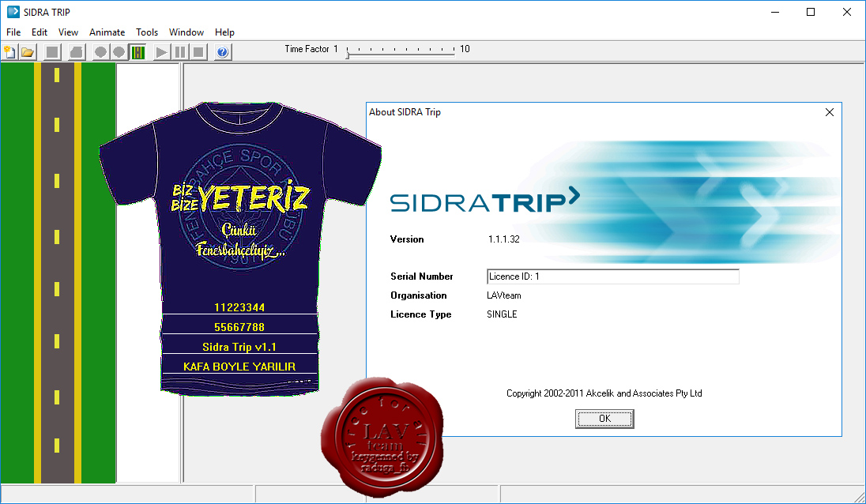Pause the animation from the toolbar
This screenshot has width=866, height=504.
point(179,52)
